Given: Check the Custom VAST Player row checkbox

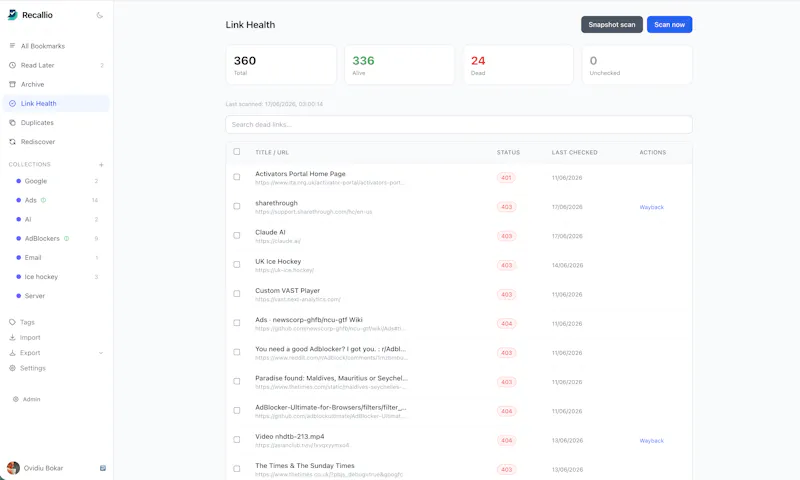Looking at the screenshot, I should (x=237, y=294).
